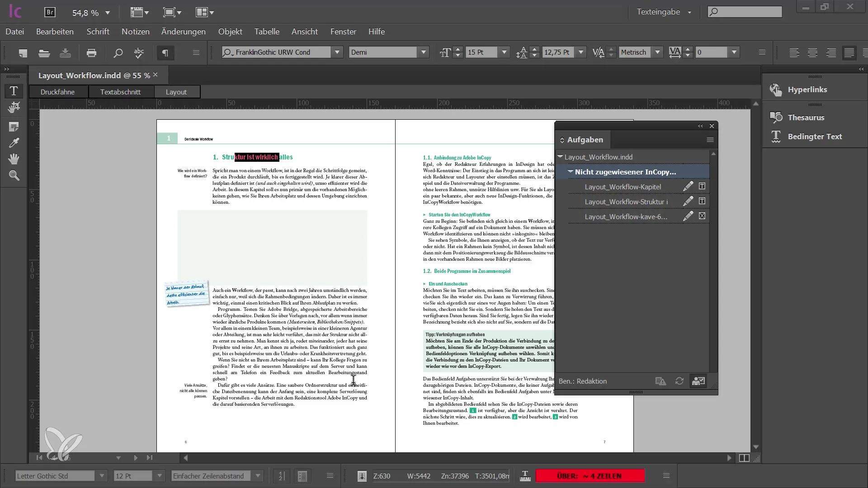This screenshot has height=488, width=868.
Task: Click the font size field showing 15 Pt
Action: coord(481,52)
